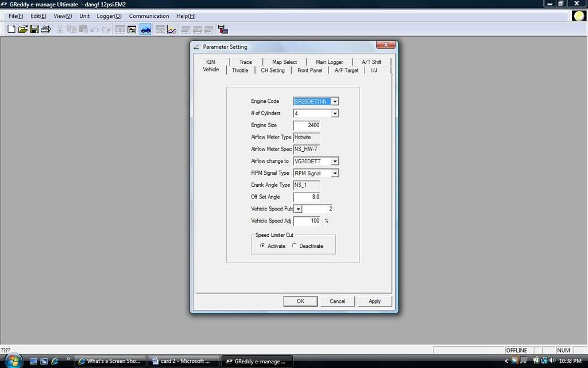Image resolution: width=588 pixels, height=368 pixels.
Task: Switch to the Map Select tab
Action: (284, 62)
